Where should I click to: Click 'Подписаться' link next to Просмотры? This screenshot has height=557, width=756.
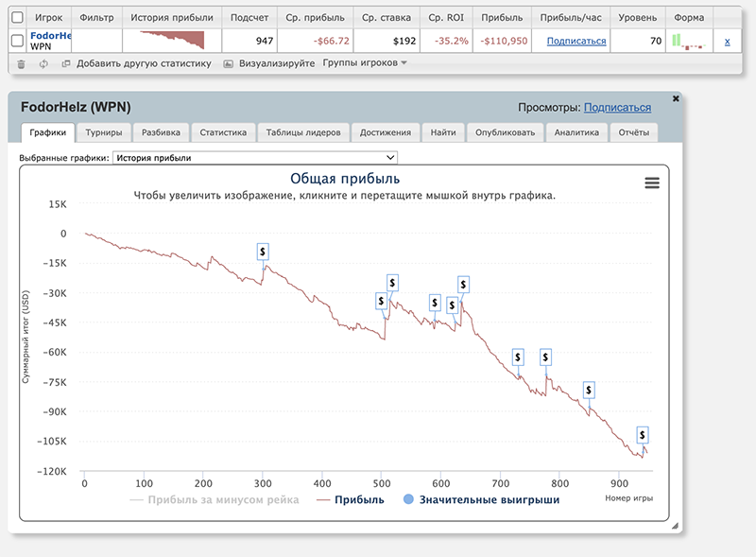pos(617,108)
